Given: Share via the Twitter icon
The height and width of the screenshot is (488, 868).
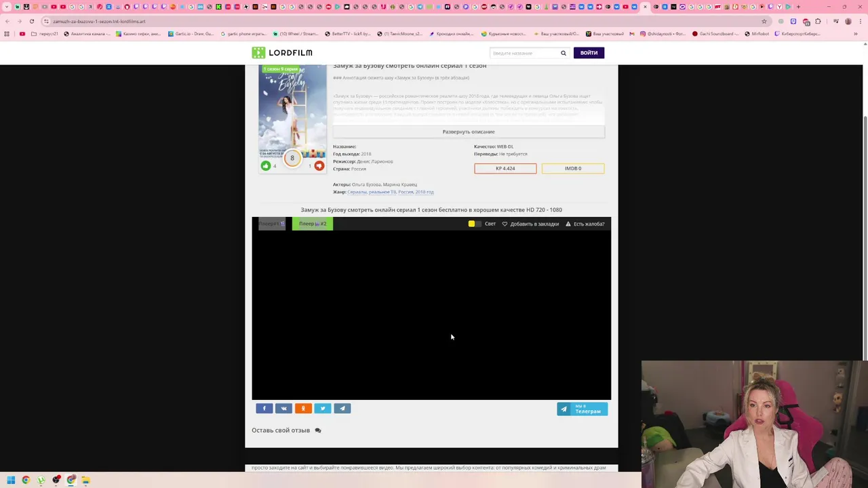Looking at the screenshot, I should [323, 408].
